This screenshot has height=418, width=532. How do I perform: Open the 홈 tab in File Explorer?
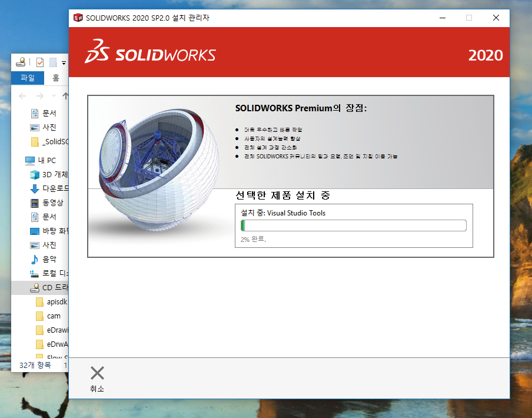tap(56, 78)
